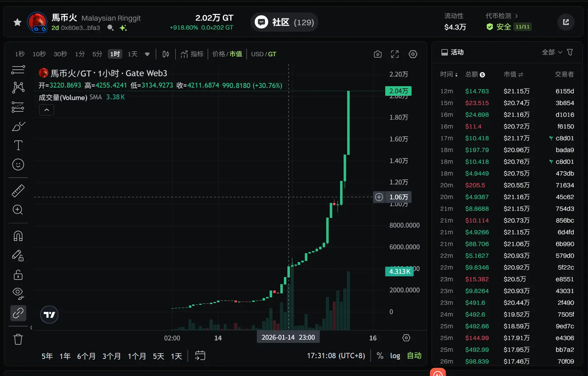The width and height of the screenshot is (588, 376).
Task: Click the crosshair plus button at 1.06万
Action: pos(379,197)
